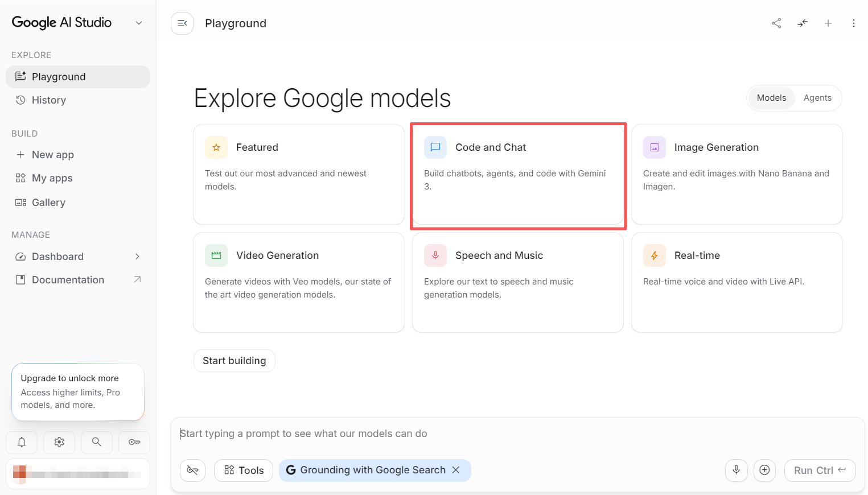Click the Upgrade to unlock more card

tap(78, 392)
